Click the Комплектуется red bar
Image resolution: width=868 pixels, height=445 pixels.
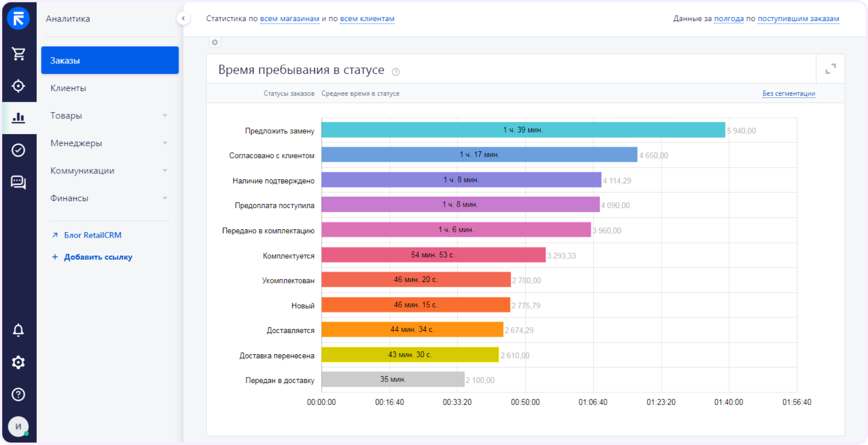coord(433,255)
